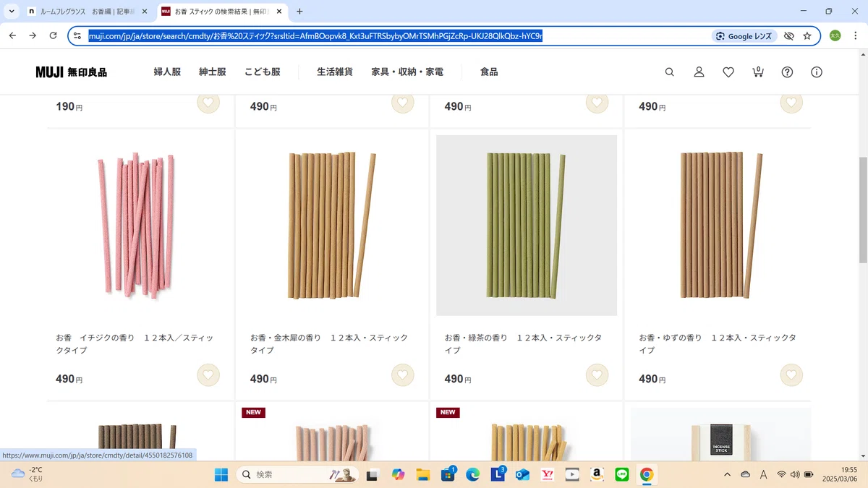Viewport: 868px width, 488px height.
Task: Favorite the イチジクの香り incense
Action: (x=208, y=375)
